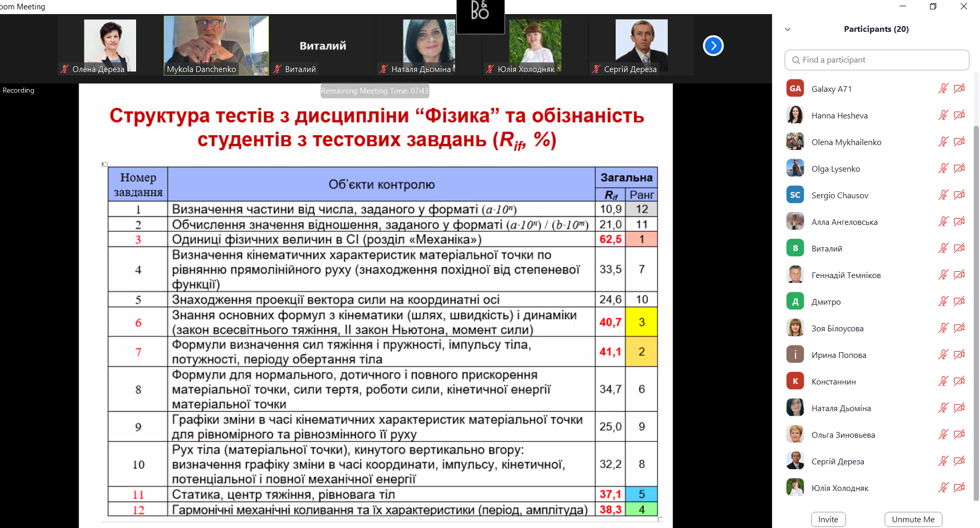The width and height of the screenshot is (980, 528).
Task: Click Olga Lysenko participant name
Action: 836,169
